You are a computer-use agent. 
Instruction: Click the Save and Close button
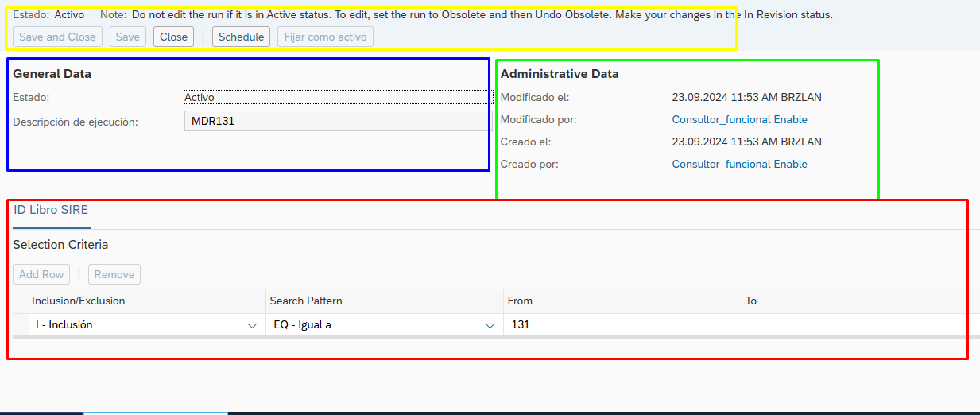tap(57, 37)
